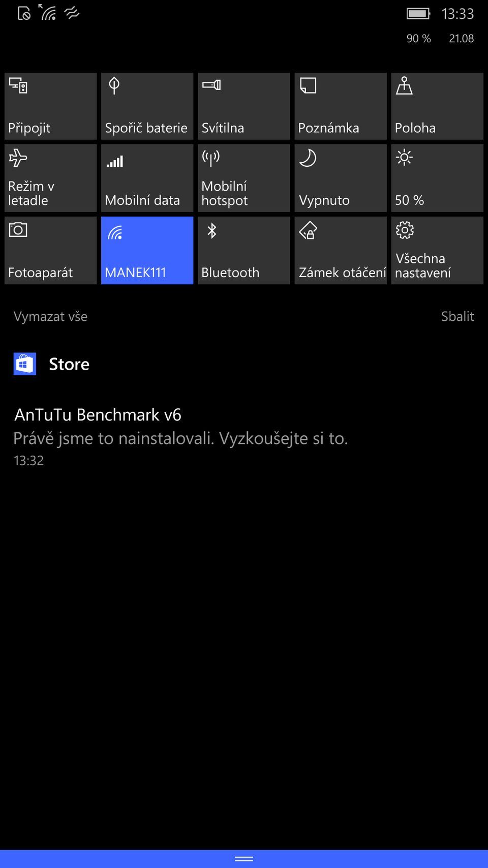Launch the Fotoaparát camera tile

[x=50, y=250]
